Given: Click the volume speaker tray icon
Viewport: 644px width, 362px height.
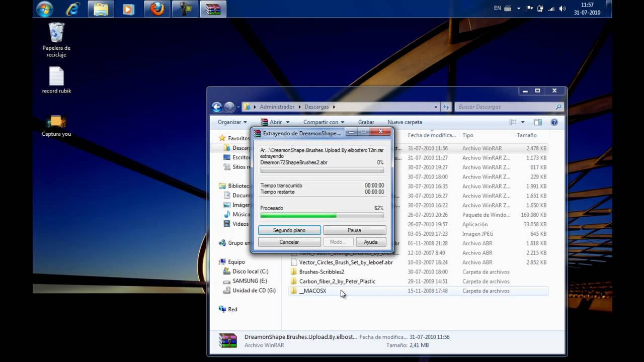Looking at the screenshot, I should click(562, 9).
